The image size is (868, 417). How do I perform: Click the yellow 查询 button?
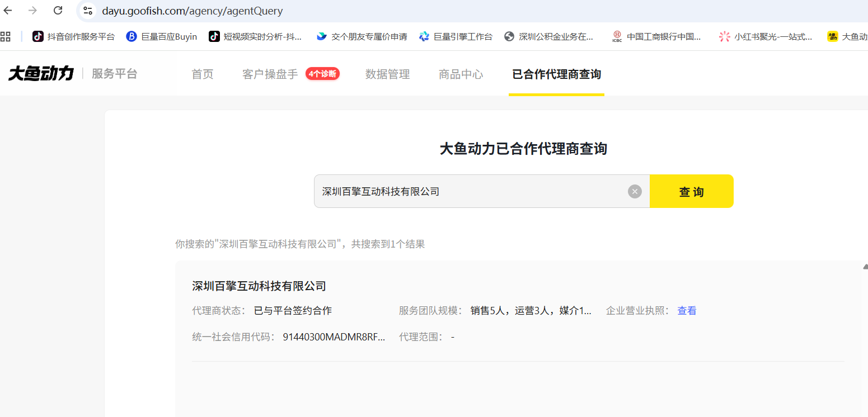692,191
